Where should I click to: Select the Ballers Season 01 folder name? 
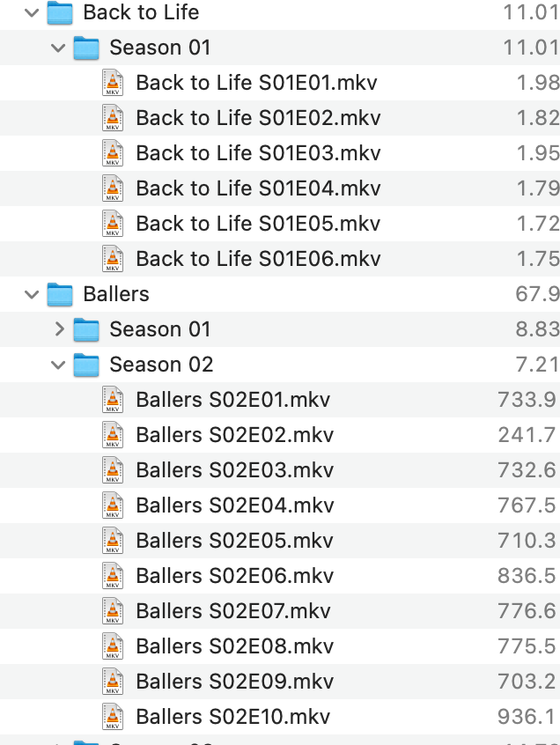(160, 329)
